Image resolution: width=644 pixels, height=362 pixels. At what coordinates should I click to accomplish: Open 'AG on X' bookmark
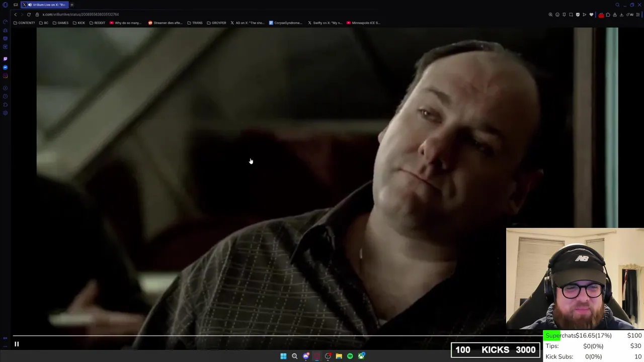248,23
